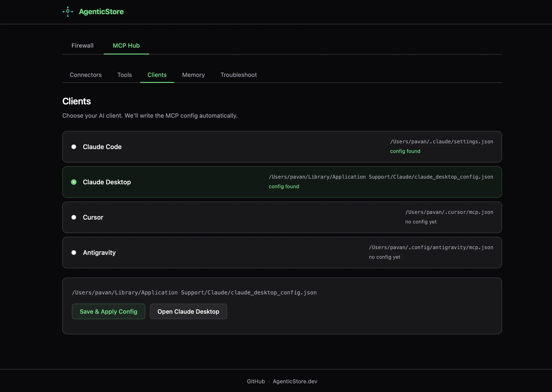
Task: Open the Tools sub-tab
Action: 124,75
